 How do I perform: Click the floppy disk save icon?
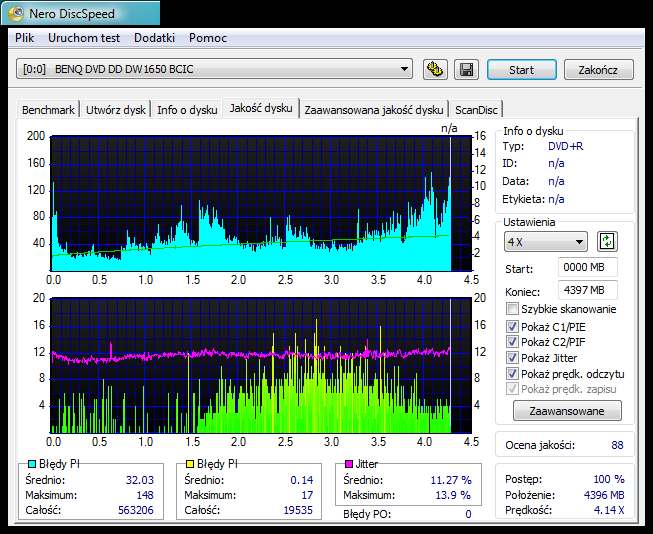pos(466,69)
